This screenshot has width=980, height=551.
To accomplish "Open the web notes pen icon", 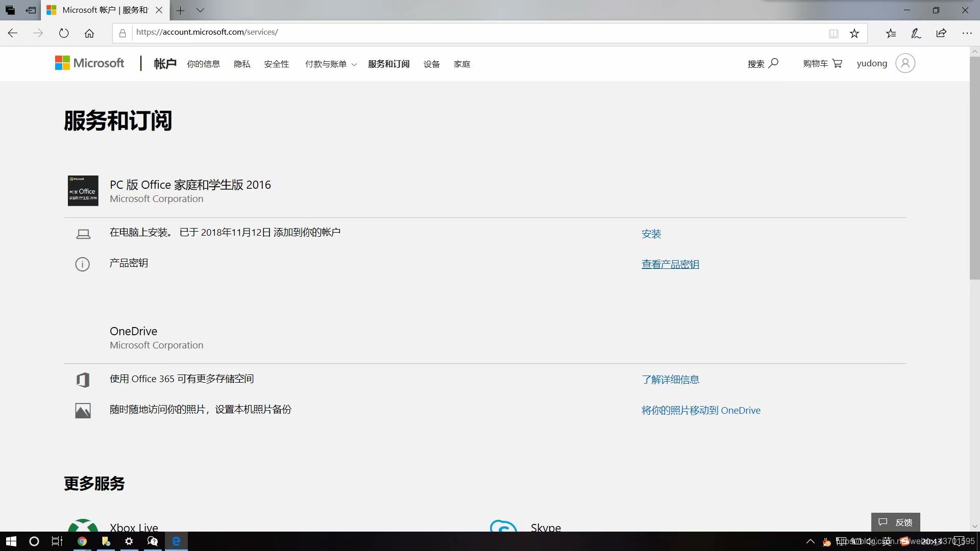I will point(916,33).
